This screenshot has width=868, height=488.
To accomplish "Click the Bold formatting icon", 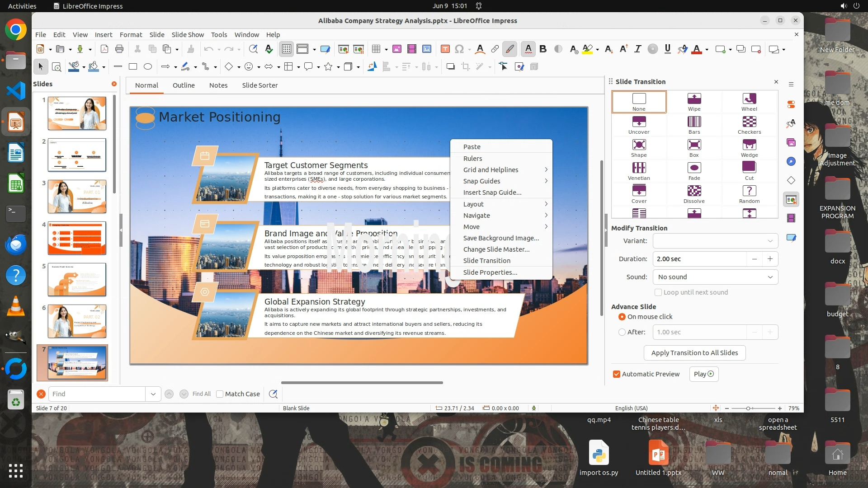I will click(x=543, y=49).
